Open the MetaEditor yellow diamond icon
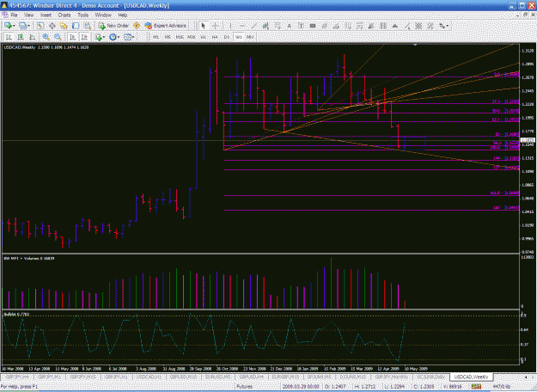The image size is (537, 392). click(x=137, y=26)
